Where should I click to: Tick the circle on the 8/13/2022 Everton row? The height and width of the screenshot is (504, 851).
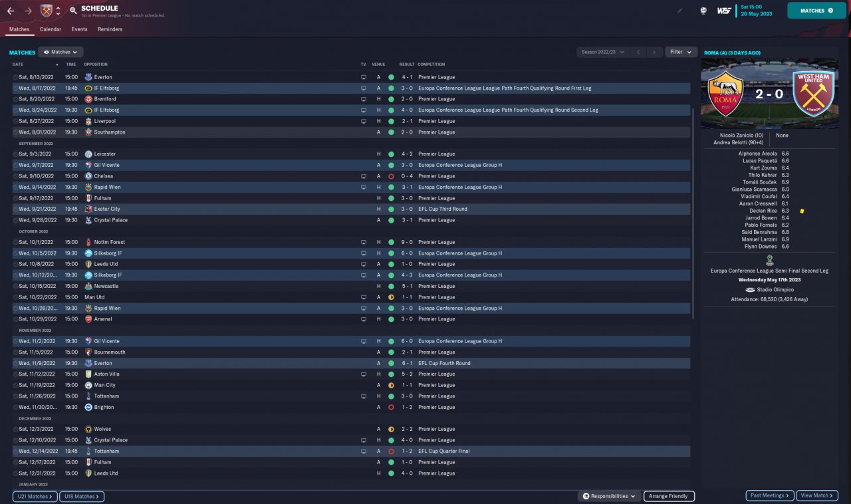(x=15, y=77)
